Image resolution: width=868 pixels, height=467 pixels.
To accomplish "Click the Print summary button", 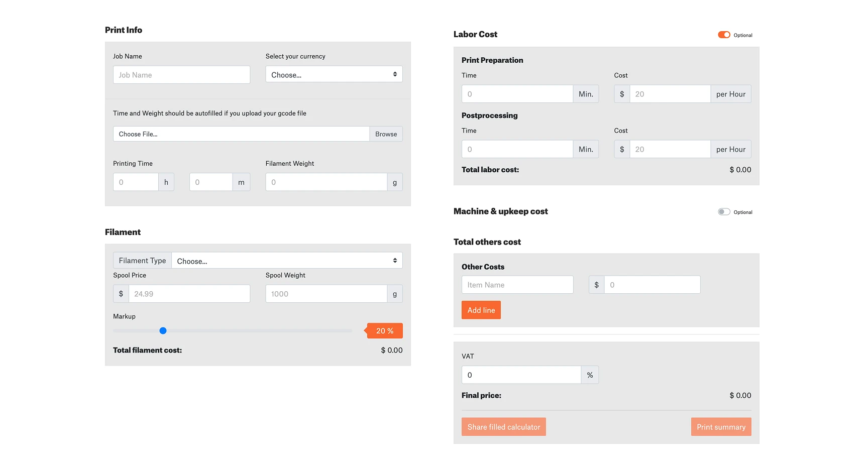I will [721, 427].
